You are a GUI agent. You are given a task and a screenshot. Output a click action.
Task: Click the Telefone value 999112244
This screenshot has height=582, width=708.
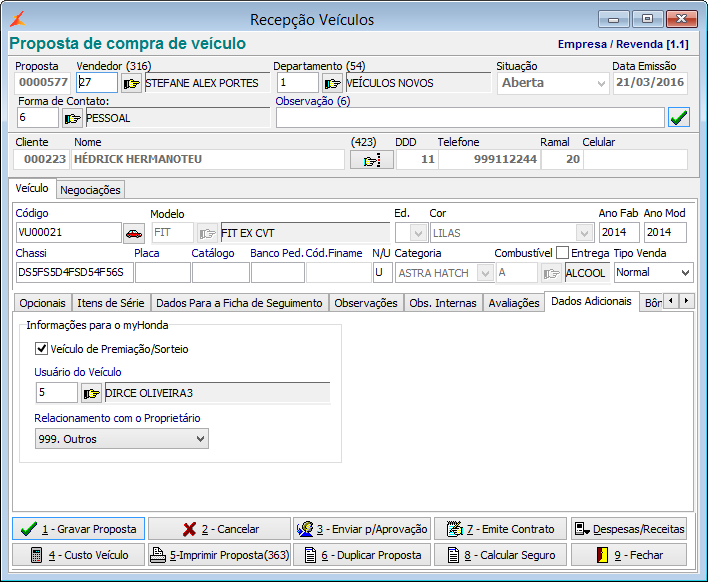tap(505, 159)
